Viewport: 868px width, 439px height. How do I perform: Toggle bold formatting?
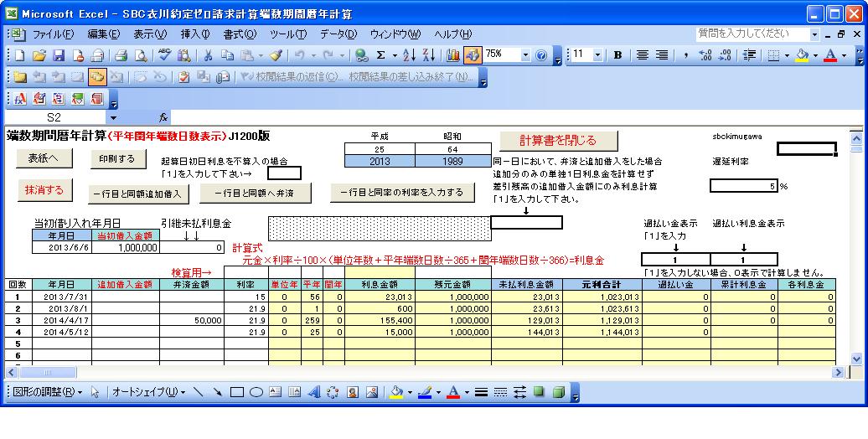(x=617, y=55)
